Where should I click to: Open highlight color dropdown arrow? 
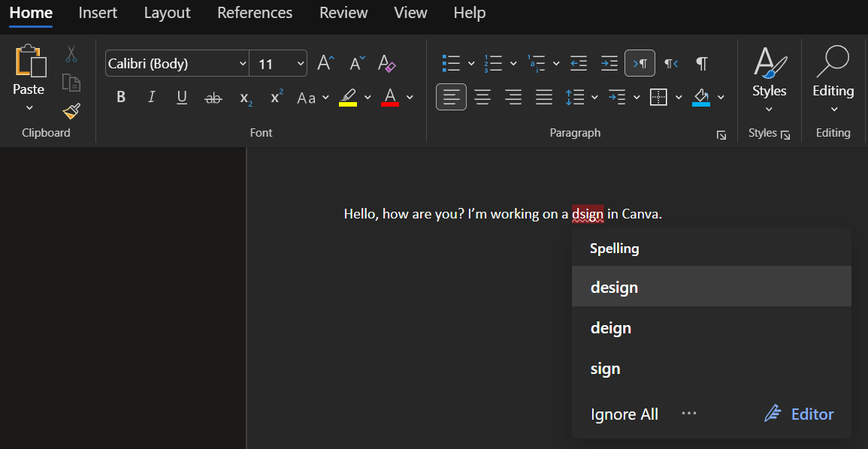click(x=367, y=98)
